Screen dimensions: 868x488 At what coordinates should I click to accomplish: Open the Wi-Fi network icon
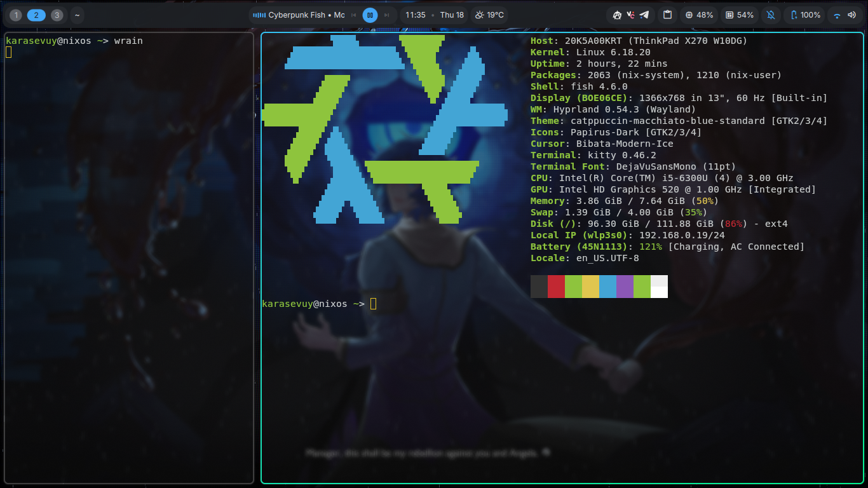click(x=837, y=15)
